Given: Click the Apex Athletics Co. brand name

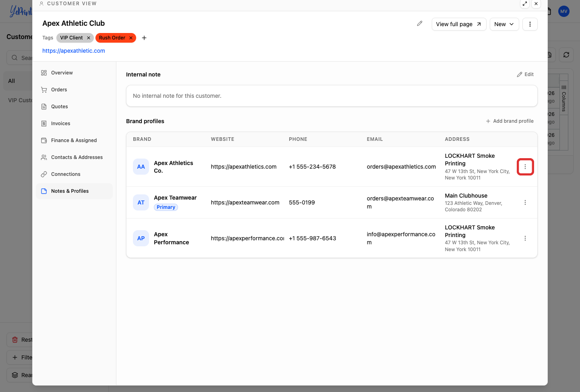Looking at the screenshot, I should pyautogui.click(x=174, y=167).
